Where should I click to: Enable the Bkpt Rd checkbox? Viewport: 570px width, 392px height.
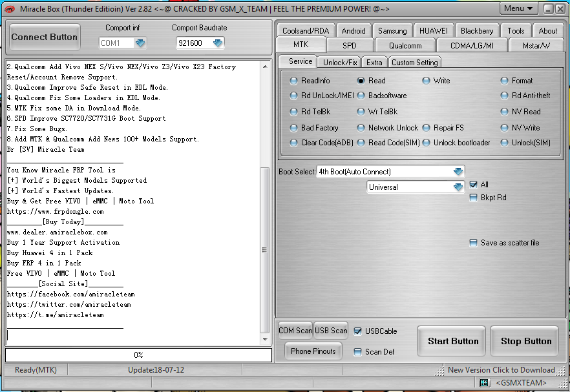(474, 198)
